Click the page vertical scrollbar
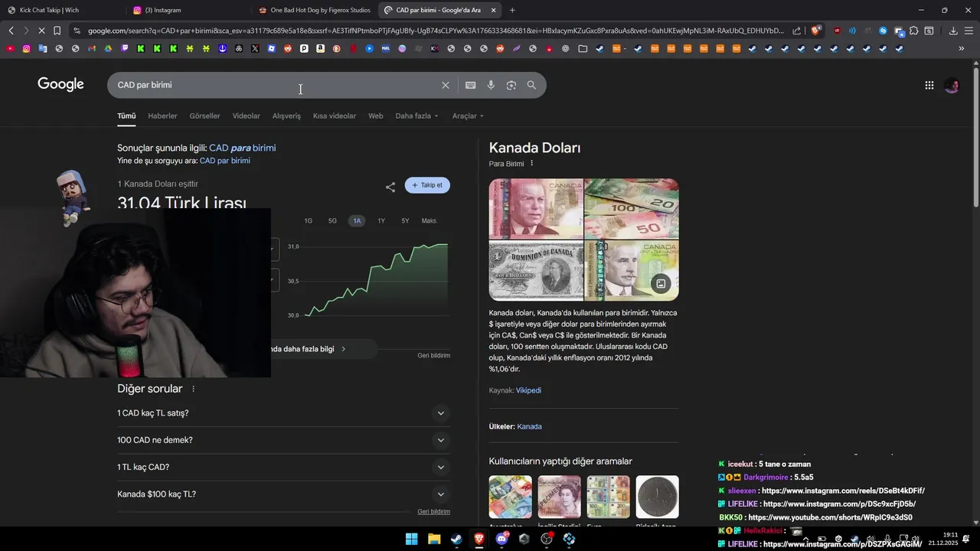This screenshot has width=980, height=551. point(975,138)
